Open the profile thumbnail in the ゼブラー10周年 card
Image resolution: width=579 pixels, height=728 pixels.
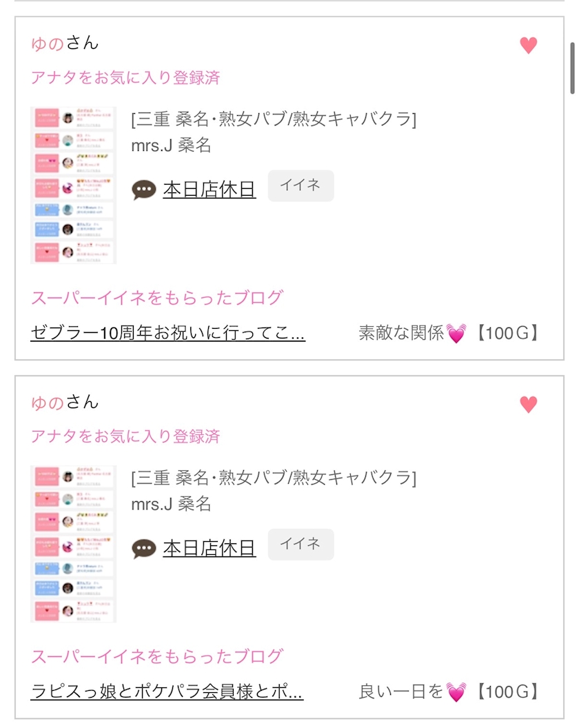tap(73, 185)
